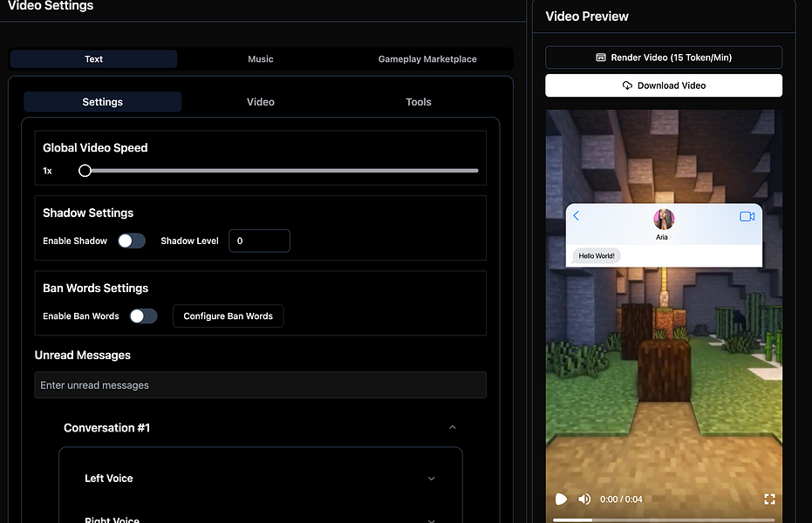The image size is (812, 523).
Task: Click the Global Video Speed slider handle
Action: [85, 171]
